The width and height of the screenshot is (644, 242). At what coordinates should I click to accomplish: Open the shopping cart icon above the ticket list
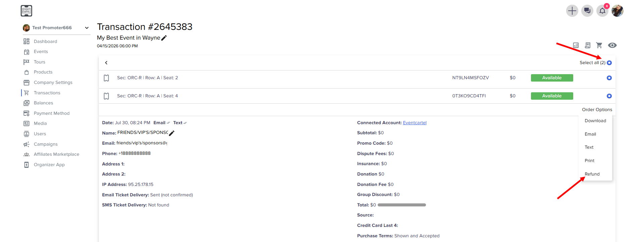599,45
